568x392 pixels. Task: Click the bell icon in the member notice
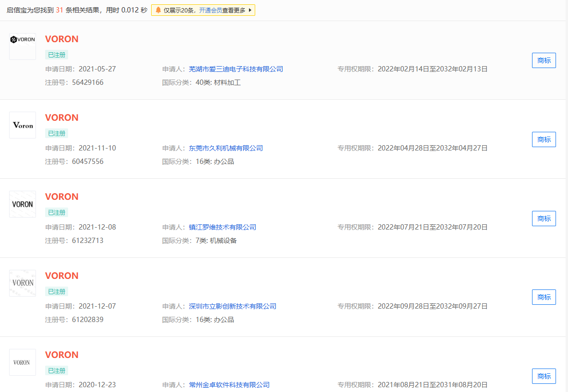point(158,10)
